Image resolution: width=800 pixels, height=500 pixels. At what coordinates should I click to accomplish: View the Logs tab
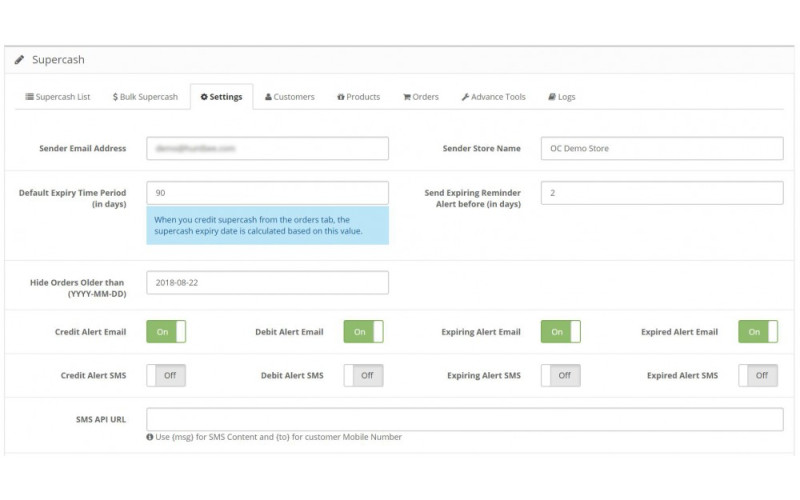(x=562, y=97)
